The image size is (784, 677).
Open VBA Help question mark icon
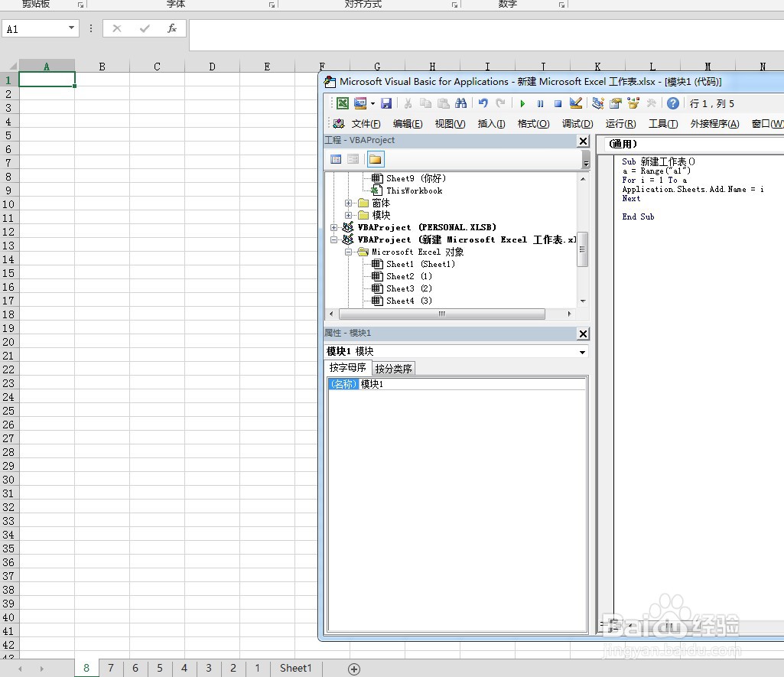673,103
